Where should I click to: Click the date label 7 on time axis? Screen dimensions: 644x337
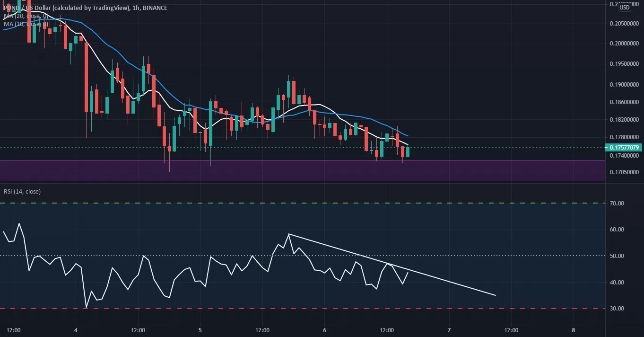click(x=449, y=330)
